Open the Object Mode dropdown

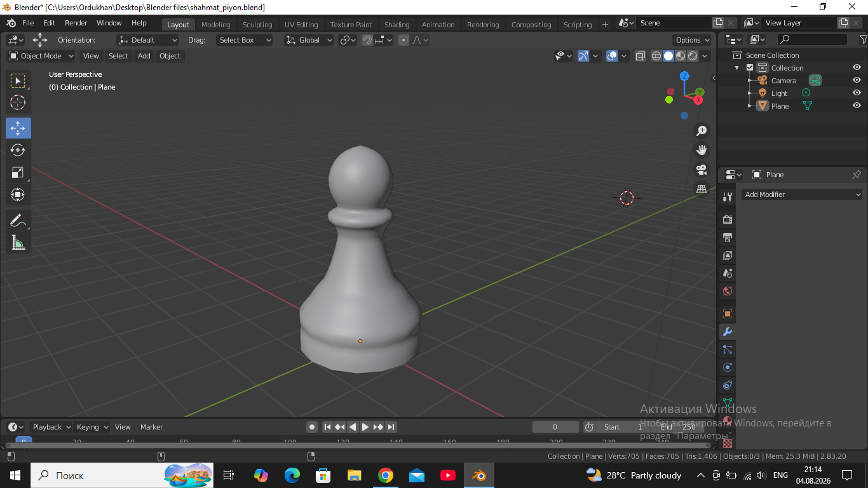(41, 56)
